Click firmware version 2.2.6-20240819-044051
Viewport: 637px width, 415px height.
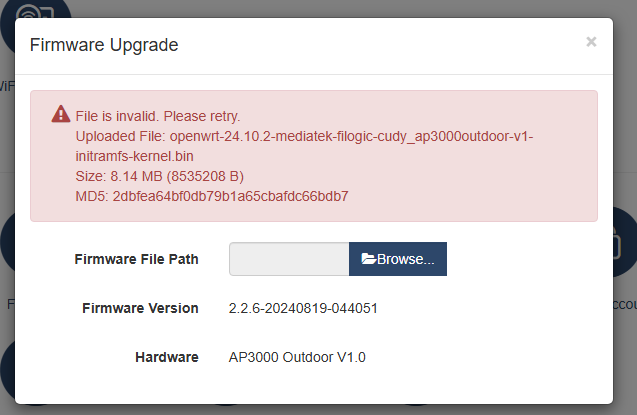pos(303,308)
